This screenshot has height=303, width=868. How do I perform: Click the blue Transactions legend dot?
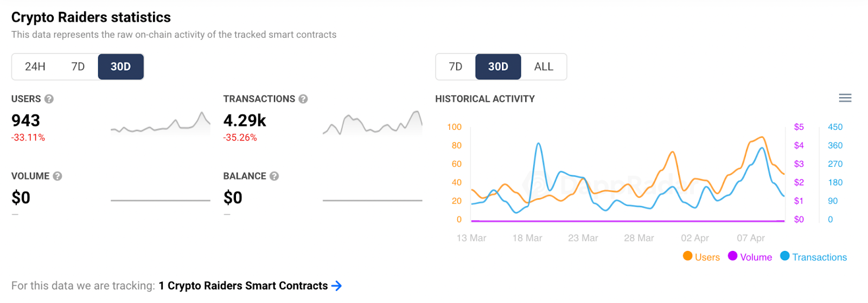click(x=785, y=256)
